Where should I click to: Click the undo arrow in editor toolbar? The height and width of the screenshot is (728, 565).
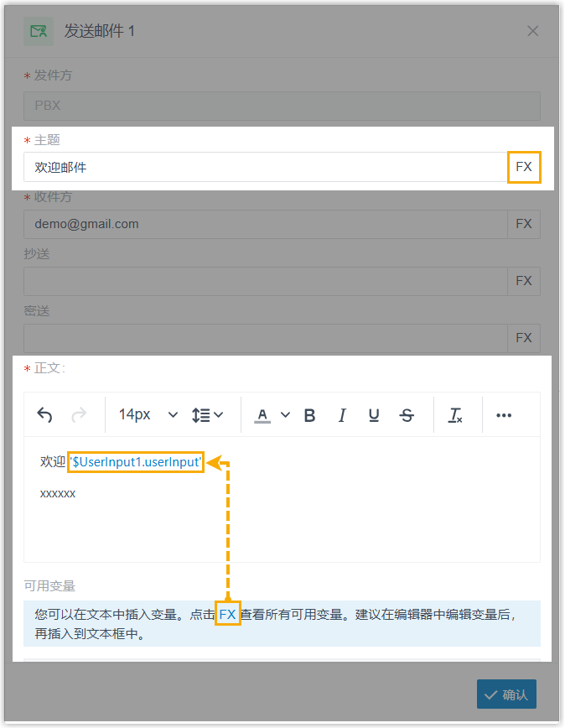[45, 415]
